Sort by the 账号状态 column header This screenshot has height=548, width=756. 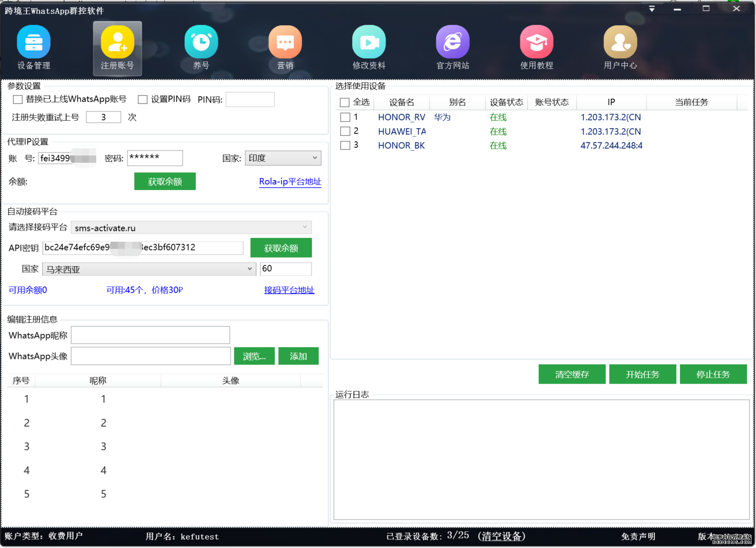pyautogui.click(x=552, y=103)
